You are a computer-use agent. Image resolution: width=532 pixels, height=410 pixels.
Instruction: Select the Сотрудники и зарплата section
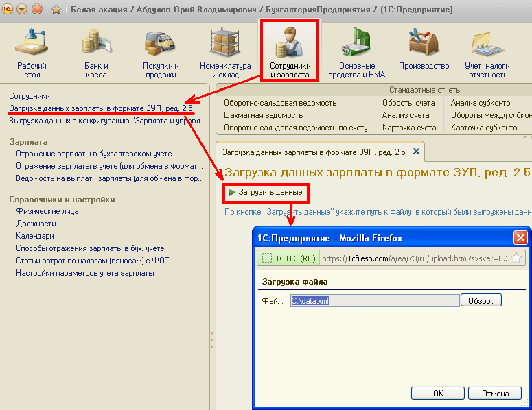pos(290,51)
